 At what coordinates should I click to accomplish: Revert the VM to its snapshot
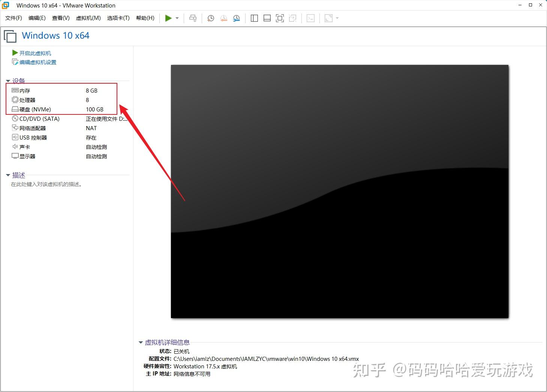point(223,18)
